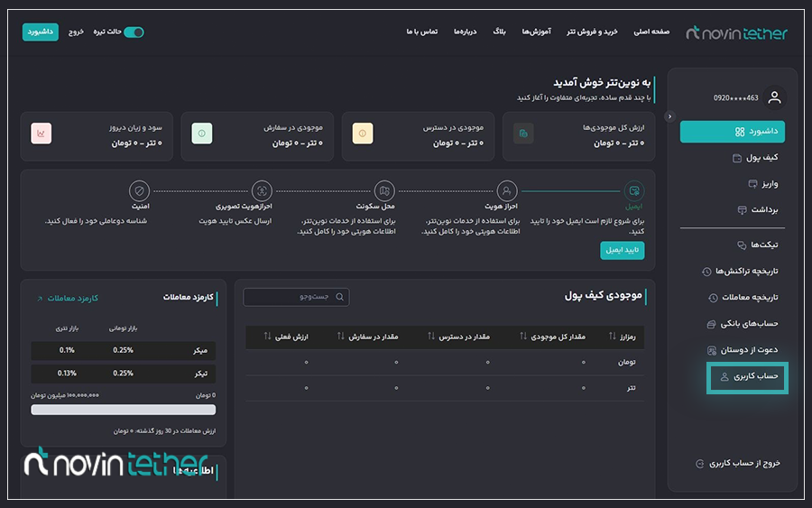812x508 pixels.
Task: Open تماس با ما in top navigation
Action: 422,32
